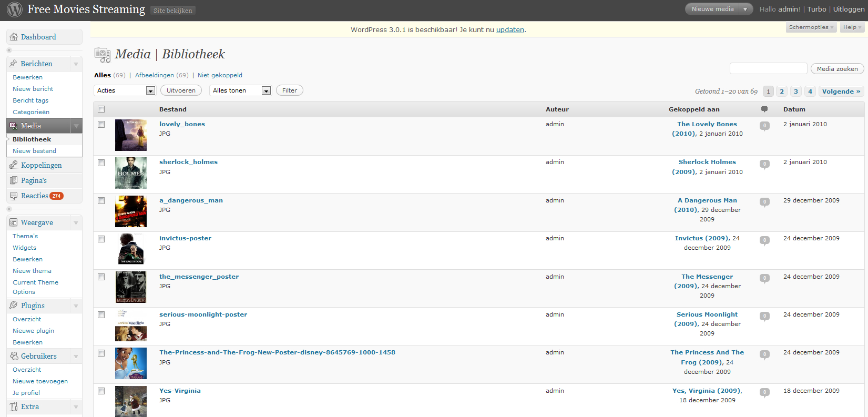Viewport: 868px width, 417px height.
Task: Check the Yes-Virginia row checkbox
Action: [101, 391]
